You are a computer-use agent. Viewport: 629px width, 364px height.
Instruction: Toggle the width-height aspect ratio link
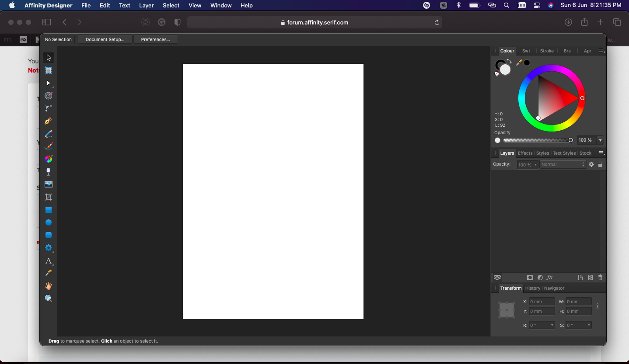pyautogui.click(x=598, y=306)
